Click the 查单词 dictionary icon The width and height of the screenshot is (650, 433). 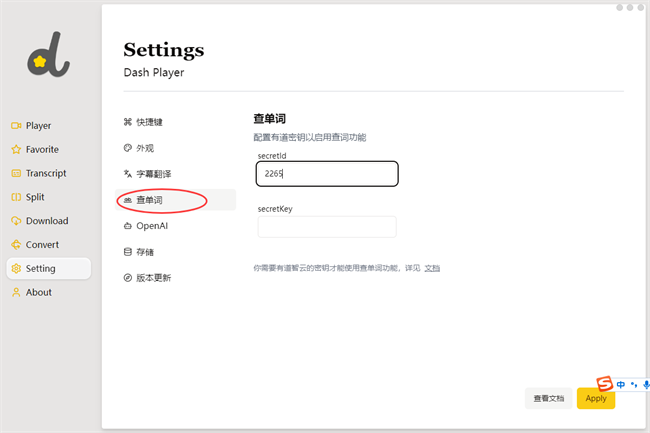click(x=128, y=200)
